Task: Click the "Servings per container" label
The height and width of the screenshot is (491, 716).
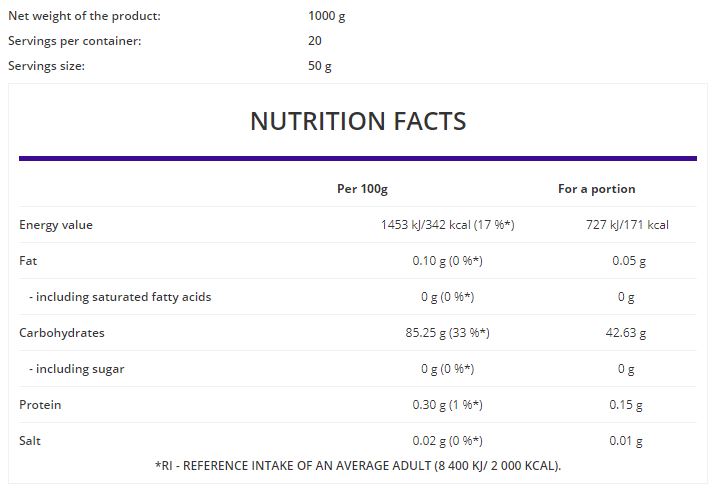Action: [75, 41]
